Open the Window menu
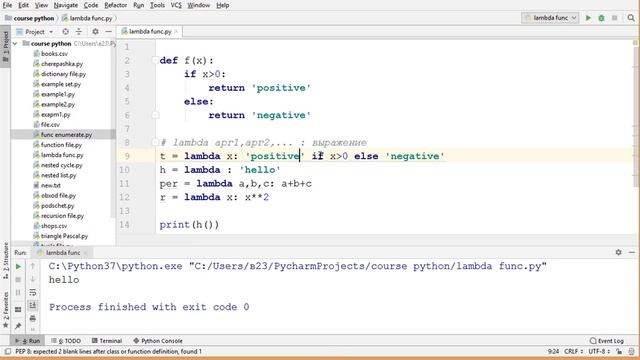This screenshot has width=640, height=360. (198, 5)
